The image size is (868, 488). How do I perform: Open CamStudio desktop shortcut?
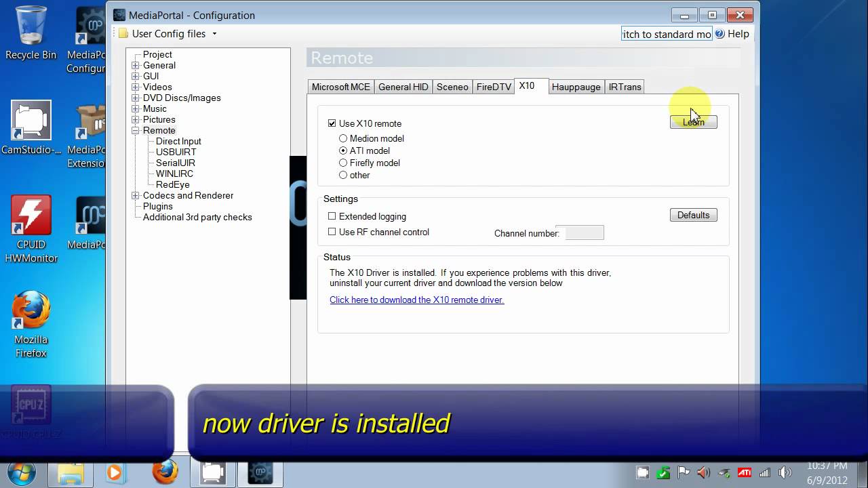tap(31, 127)
